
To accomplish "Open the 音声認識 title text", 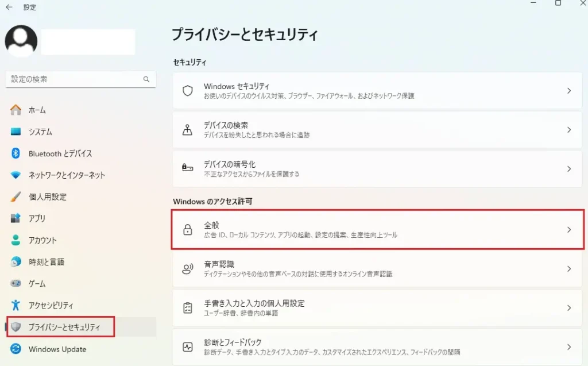I will pyautogui.click(x=219, y=264).
